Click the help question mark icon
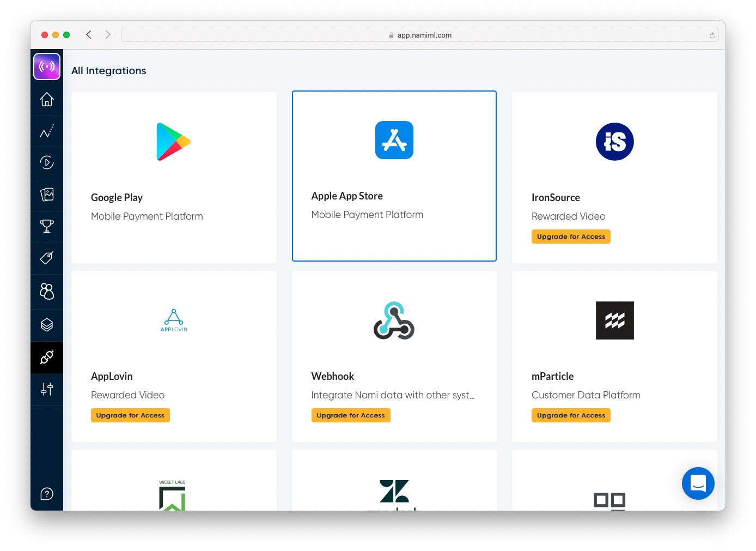The height and width of the screenshot is (551, 756). click(x=47, y=494)
